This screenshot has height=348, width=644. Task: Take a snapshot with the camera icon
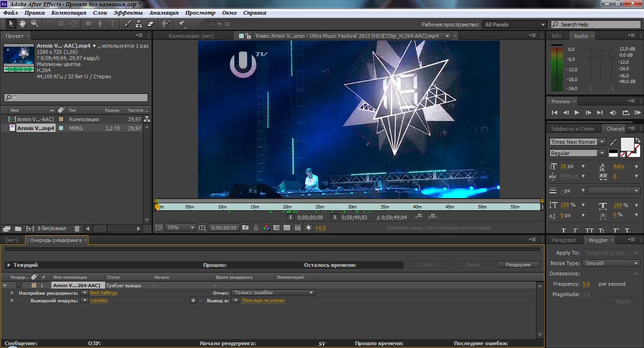tap(245, 227)
